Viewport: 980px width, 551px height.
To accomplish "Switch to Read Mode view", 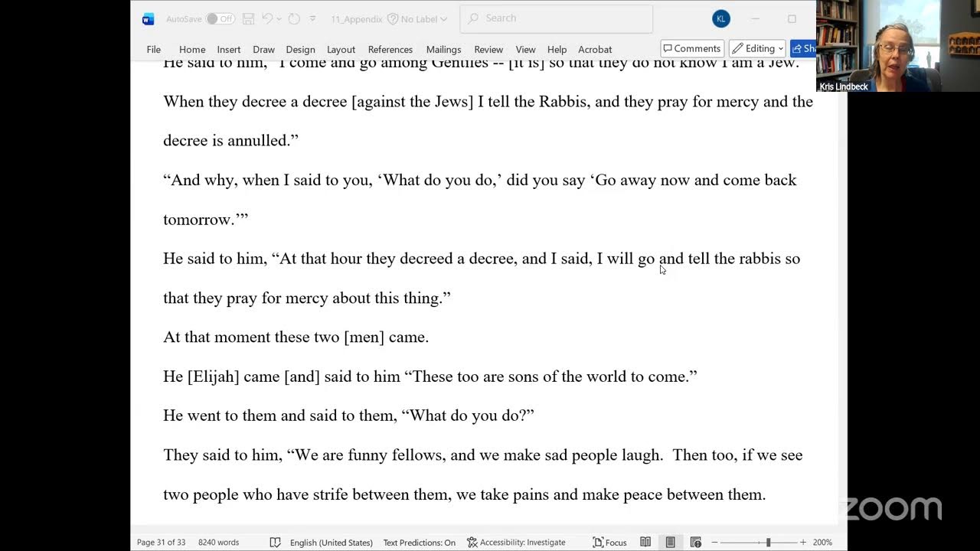I will pyautogui.click(x=645, y=542).
